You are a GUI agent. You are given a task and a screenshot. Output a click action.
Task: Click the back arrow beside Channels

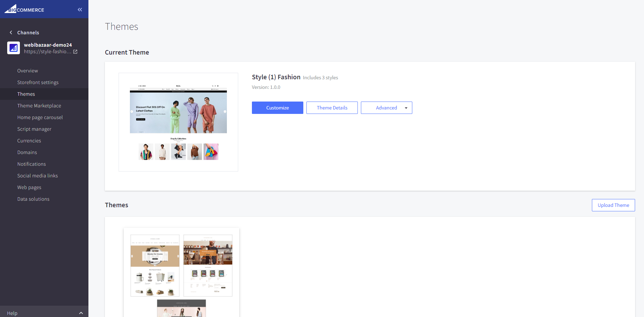(x=11, y=33)
